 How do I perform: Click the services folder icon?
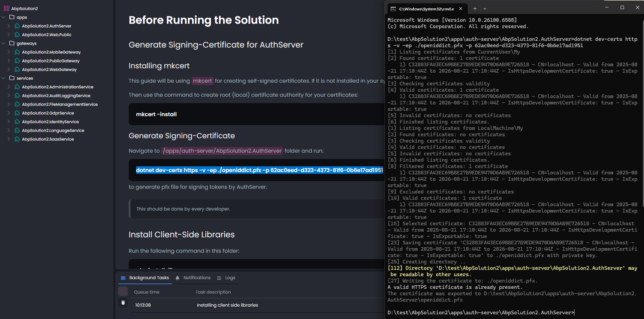pyautogui.click(x=12, y=78)
